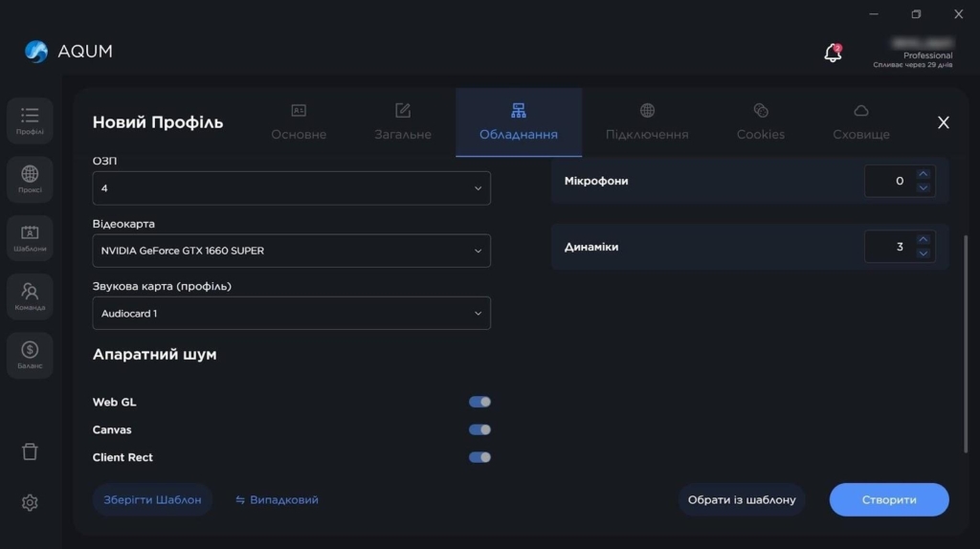The image size is (980, 549).
Task: Open the Проксі globe icon
Action: (30, 178)
